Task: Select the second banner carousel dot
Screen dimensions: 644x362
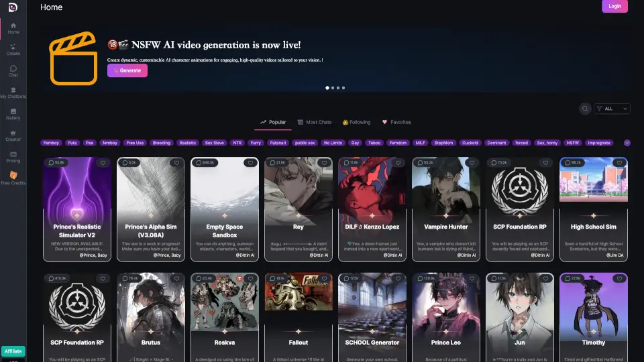Action: point(333,88)
